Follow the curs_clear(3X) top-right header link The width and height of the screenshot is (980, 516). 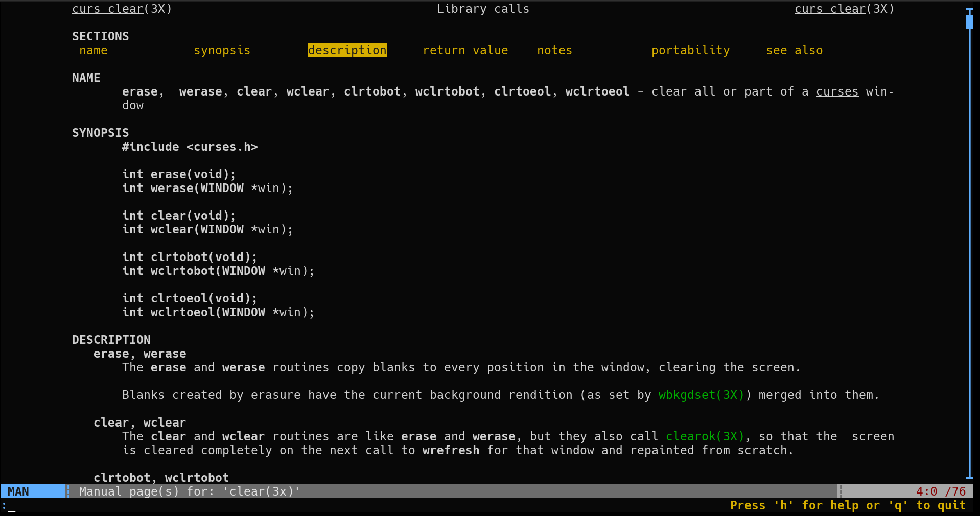pos(830,9)
